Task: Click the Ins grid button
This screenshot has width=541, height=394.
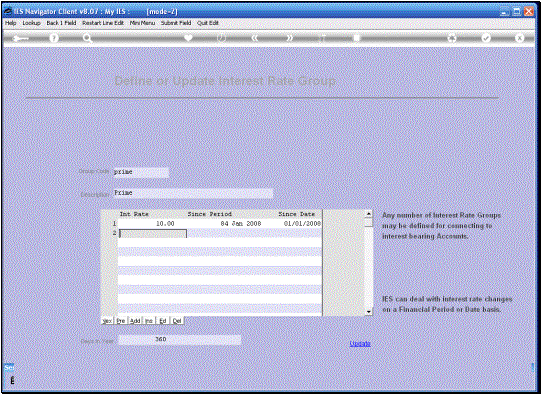Action: (149, 321)
